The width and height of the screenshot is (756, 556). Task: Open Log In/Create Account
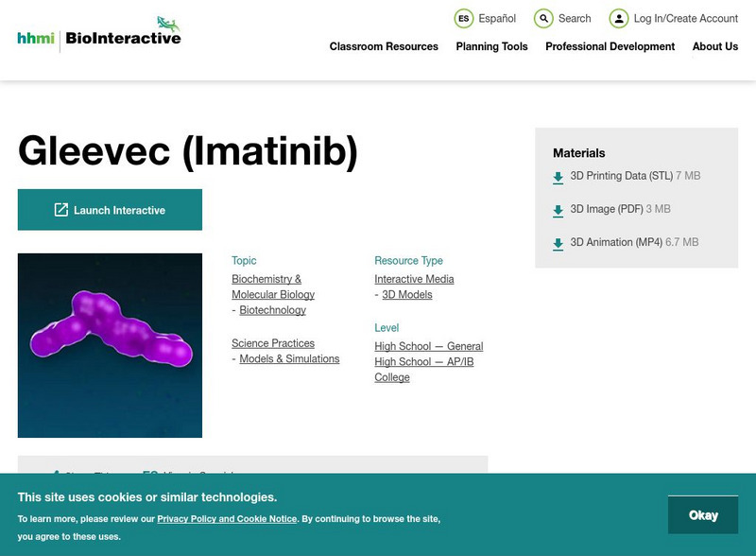click(686, 19)
